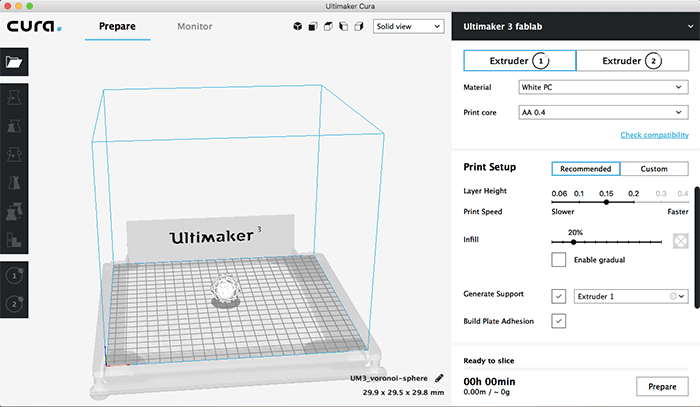Click the 0.2 layer height value

pyautogui.click(x=633, y=193)
